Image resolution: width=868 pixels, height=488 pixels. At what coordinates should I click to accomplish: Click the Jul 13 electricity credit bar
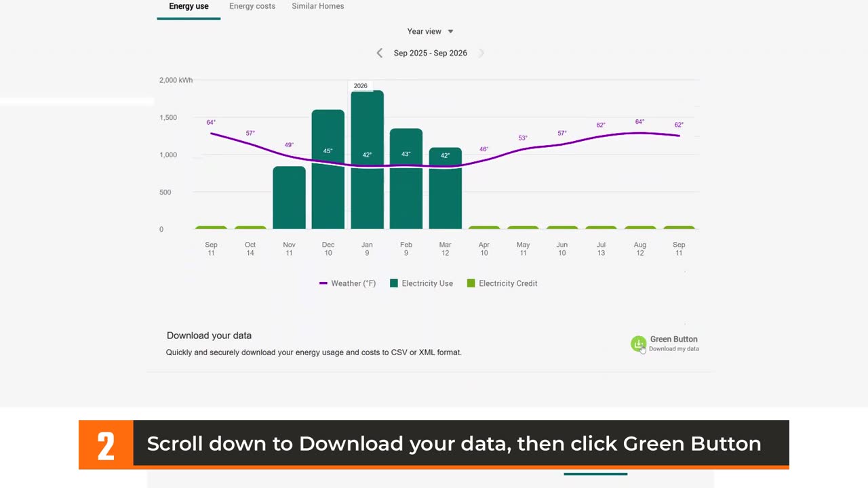(601, 228)
